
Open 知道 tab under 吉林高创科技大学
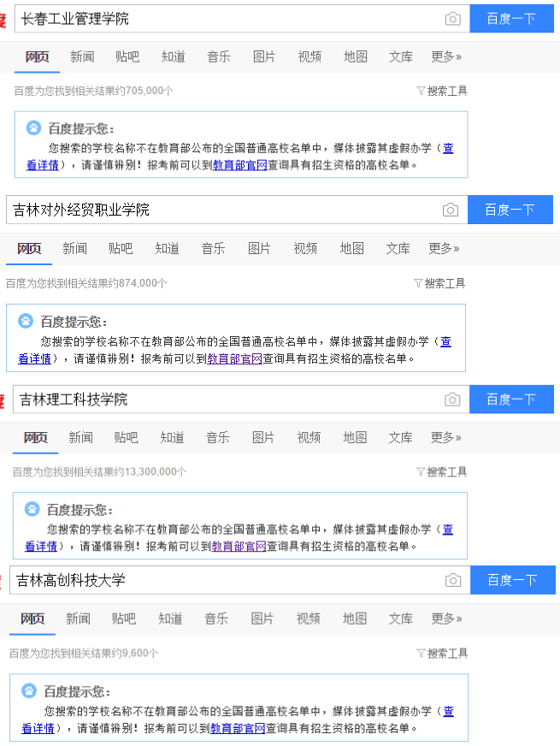tap(170, 619)
